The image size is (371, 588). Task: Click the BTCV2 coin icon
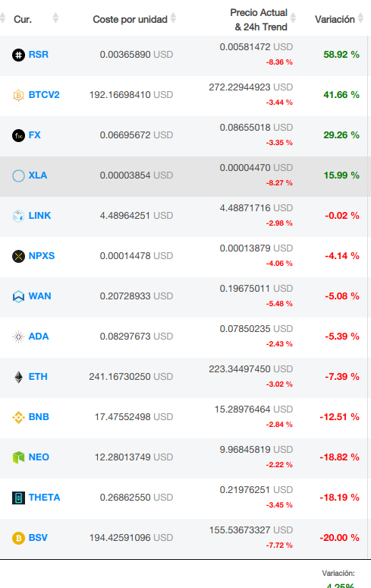tap(18, 95)
